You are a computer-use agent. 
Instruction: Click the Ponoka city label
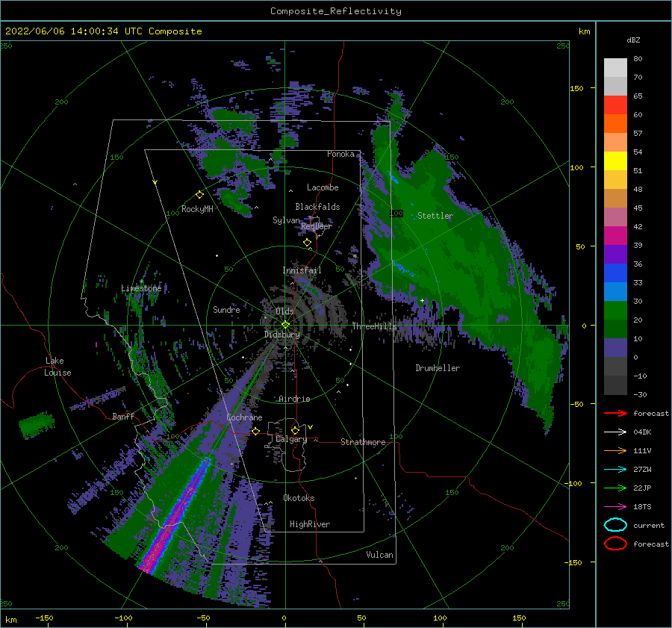click(340, 154)
